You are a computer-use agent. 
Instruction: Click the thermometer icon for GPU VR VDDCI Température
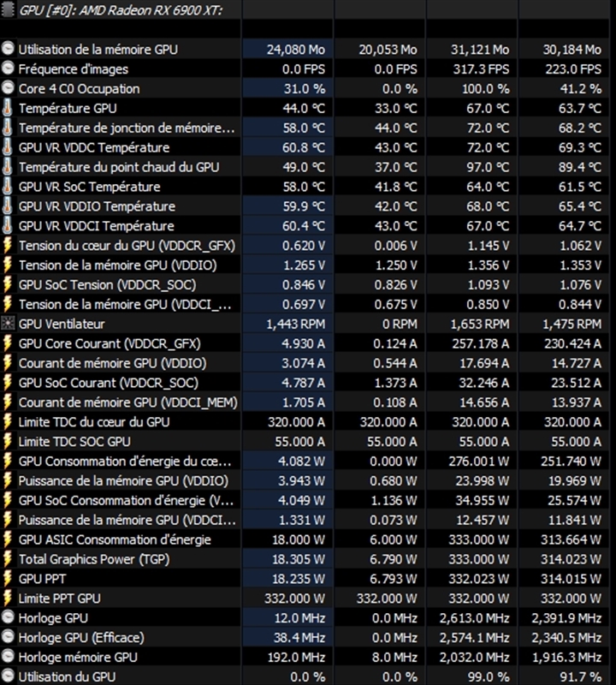[x=8, y=226]
